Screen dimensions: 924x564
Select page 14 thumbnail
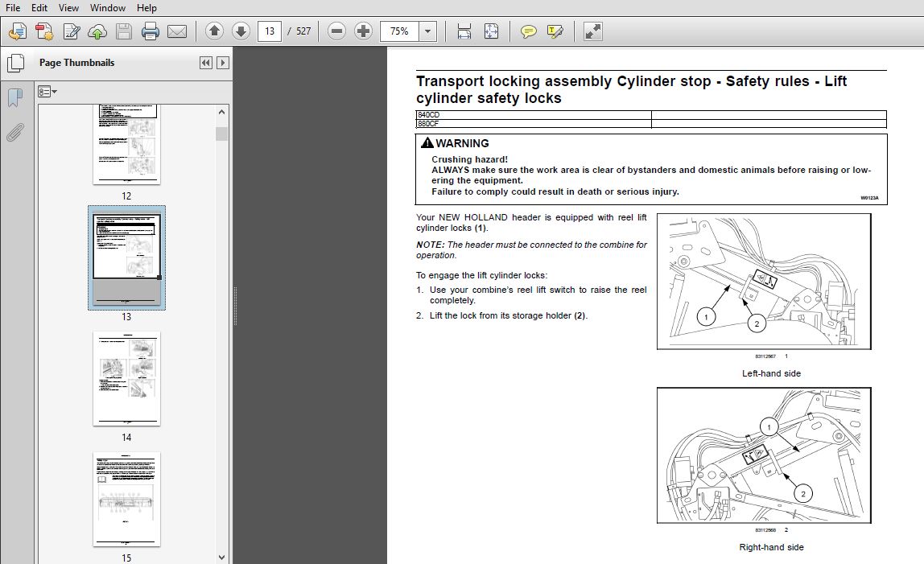126,378
